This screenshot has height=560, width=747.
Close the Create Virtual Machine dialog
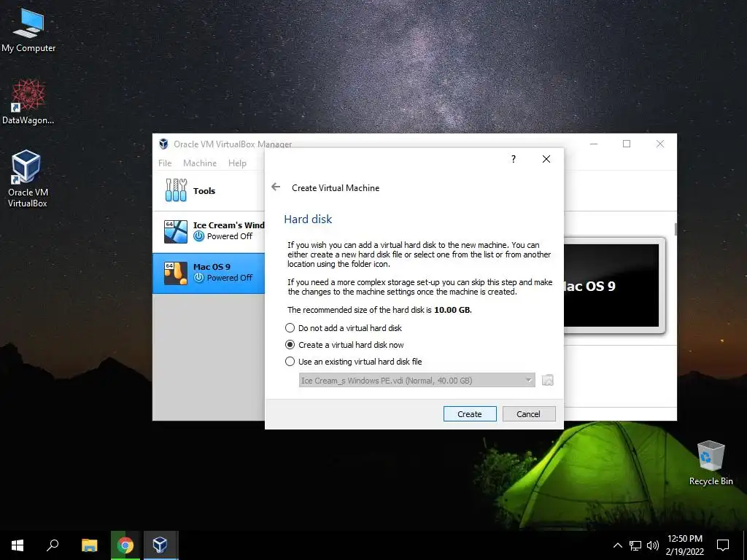(546, 159)
